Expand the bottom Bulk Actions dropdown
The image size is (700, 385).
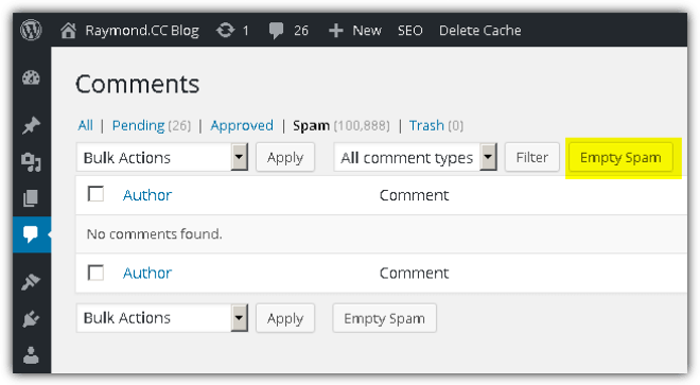coord(162,318)
